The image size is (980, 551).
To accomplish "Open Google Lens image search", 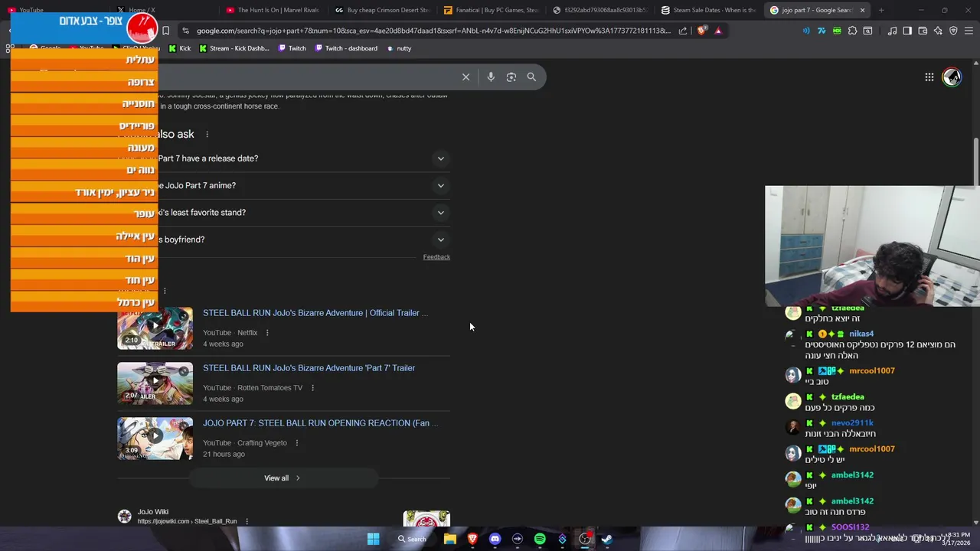I will point(511,77).
